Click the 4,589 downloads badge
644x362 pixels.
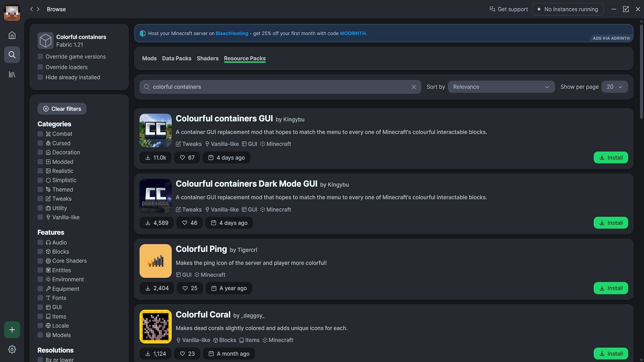click(157, 223)
